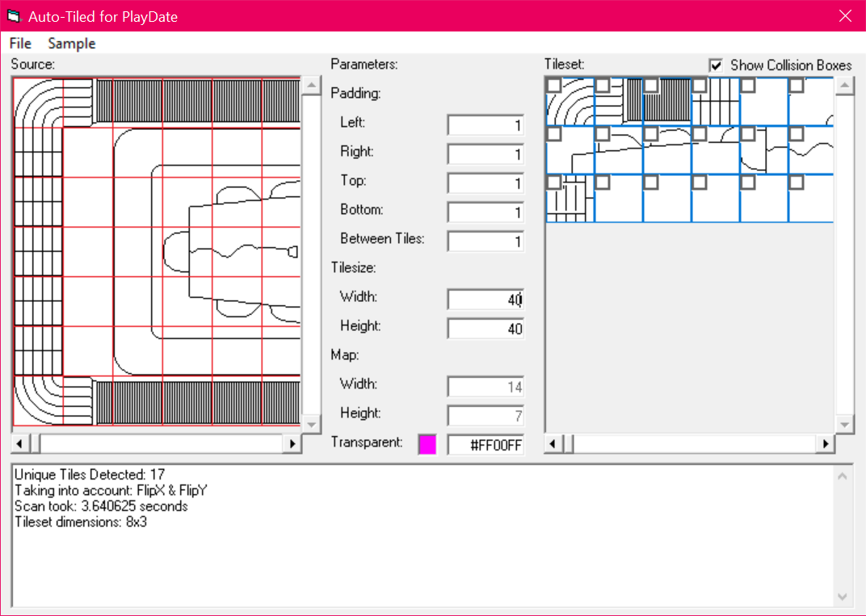
Task: Tick collision checkbox on first tile of second tileset row
Action: pyautogui.click(x=553, y=133)
